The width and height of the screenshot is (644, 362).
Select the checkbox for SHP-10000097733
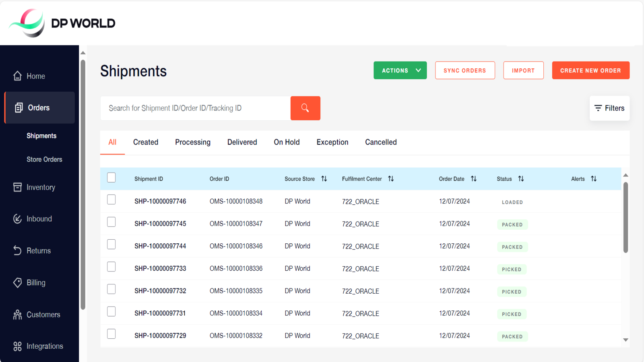(x=111, y=266)
